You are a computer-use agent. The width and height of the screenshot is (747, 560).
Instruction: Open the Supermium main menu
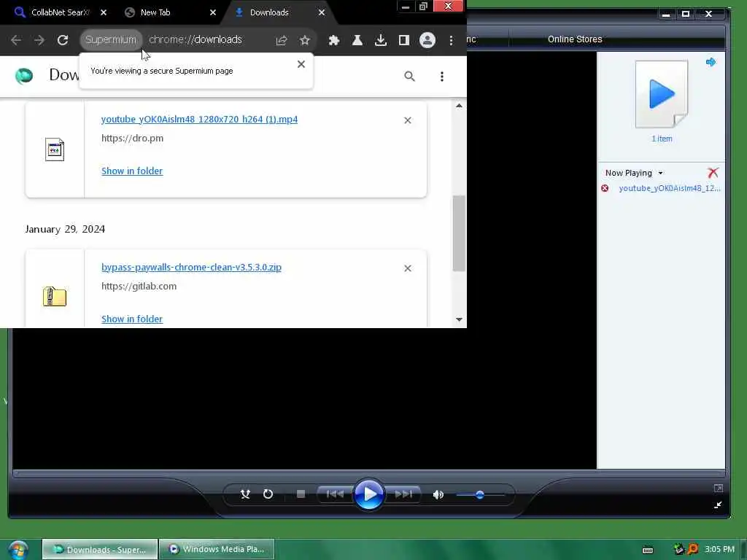[x=451, y=41]
